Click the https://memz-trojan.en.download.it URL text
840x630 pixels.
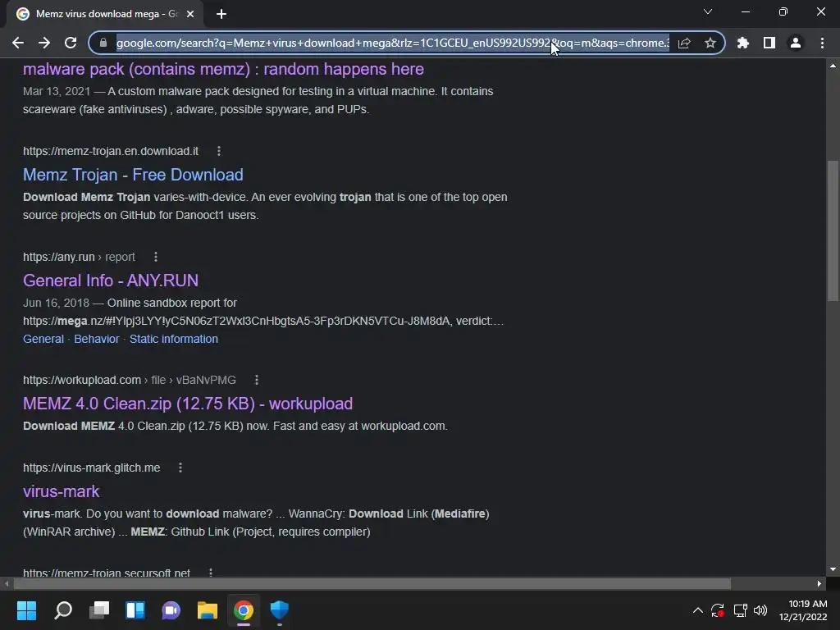111,151
